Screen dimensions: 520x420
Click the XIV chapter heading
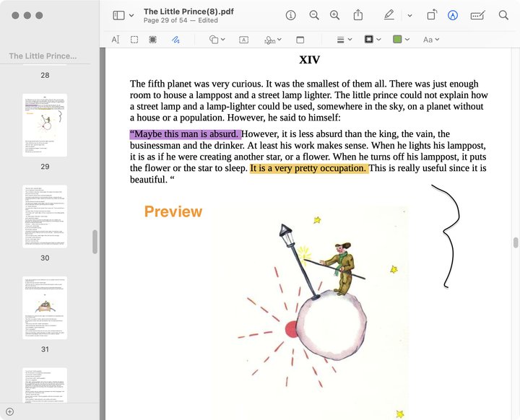tap(309, 60)
